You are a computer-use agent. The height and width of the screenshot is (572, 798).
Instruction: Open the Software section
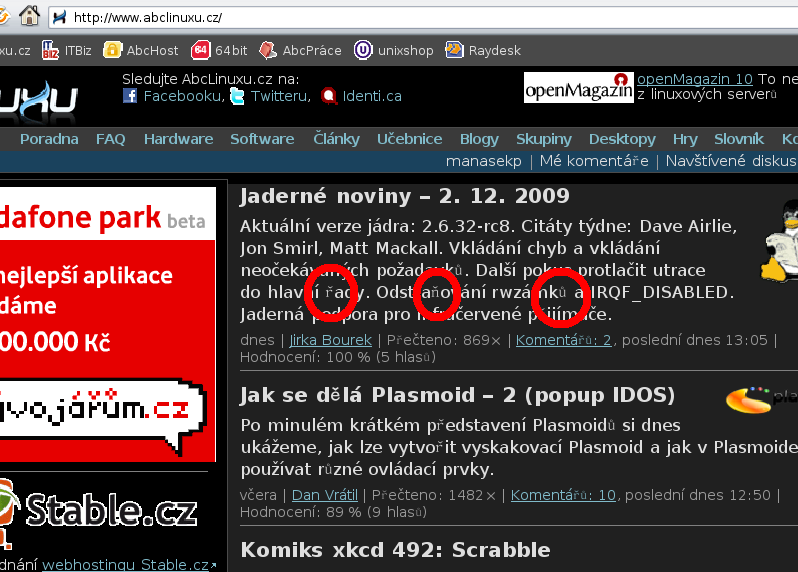click(262, 139)
